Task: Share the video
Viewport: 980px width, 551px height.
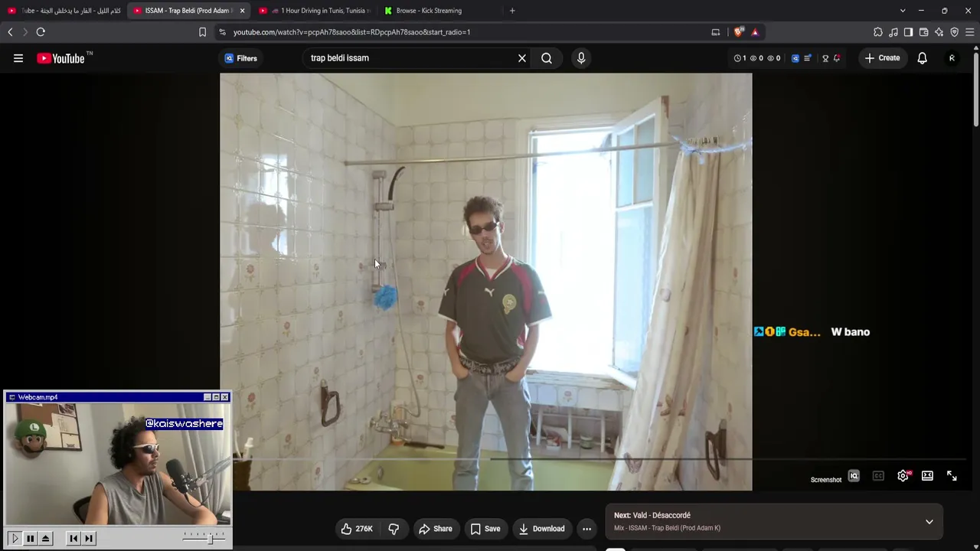Action: (x=435, y=529)
